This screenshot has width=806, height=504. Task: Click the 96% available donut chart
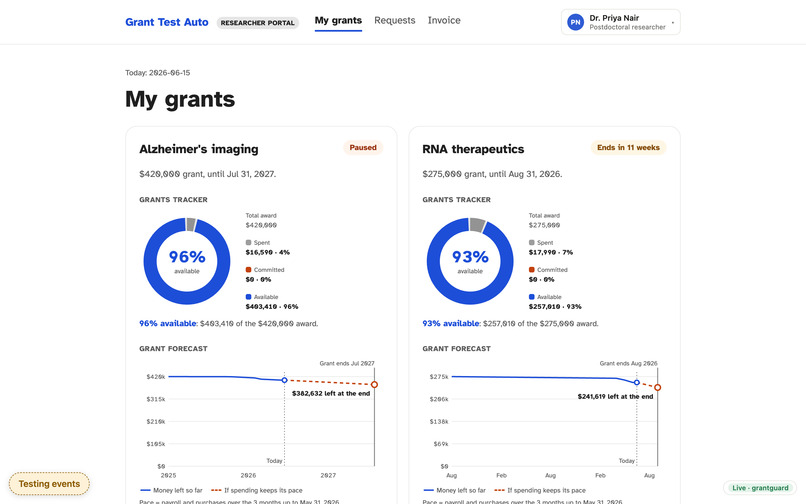coord(187,261)
